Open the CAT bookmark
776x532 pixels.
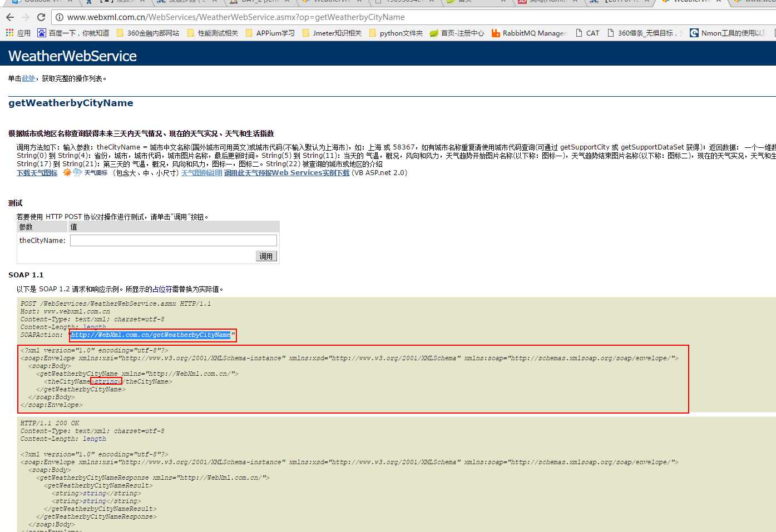pos(587,33)
